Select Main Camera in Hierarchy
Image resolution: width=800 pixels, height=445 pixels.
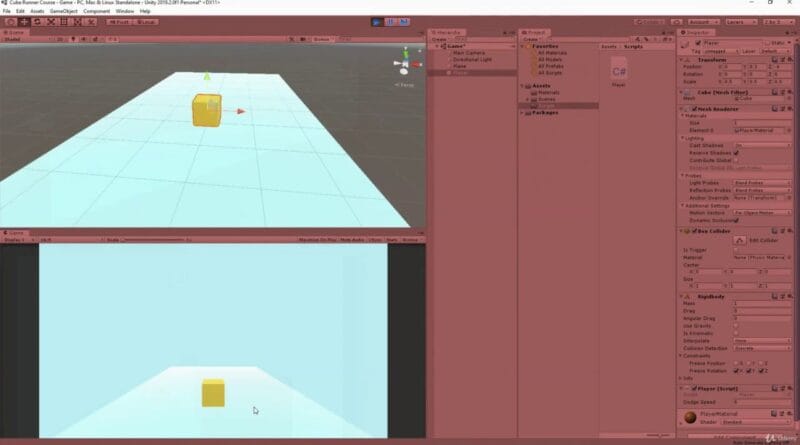(x=467, y=52)
